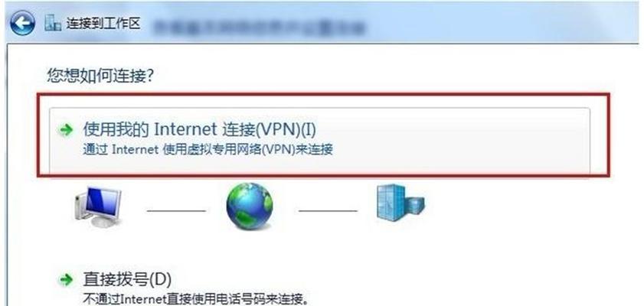This screenshot has width=644, height=306.
Task: Click the workplace connection wizard icon
Action: point(53,24)
